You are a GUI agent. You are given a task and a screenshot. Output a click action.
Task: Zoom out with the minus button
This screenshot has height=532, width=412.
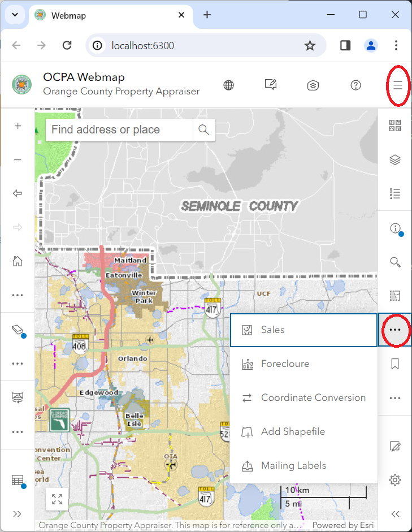click(18, 160)
